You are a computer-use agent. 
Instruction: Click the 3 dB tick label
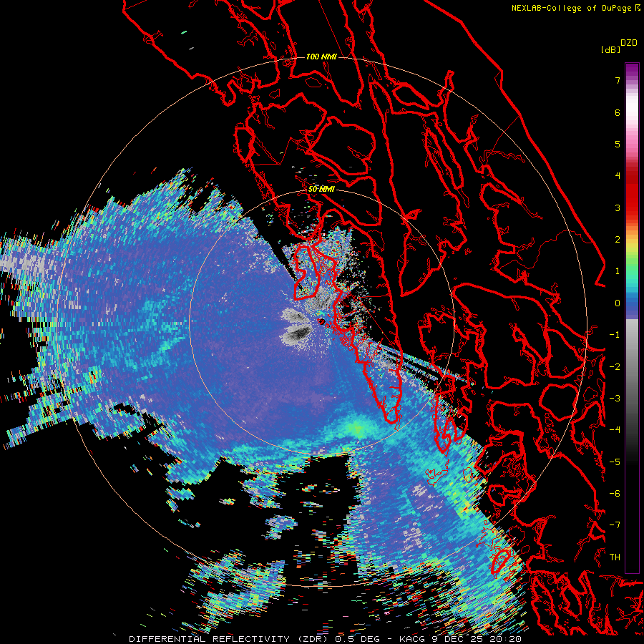pos(618,208)
